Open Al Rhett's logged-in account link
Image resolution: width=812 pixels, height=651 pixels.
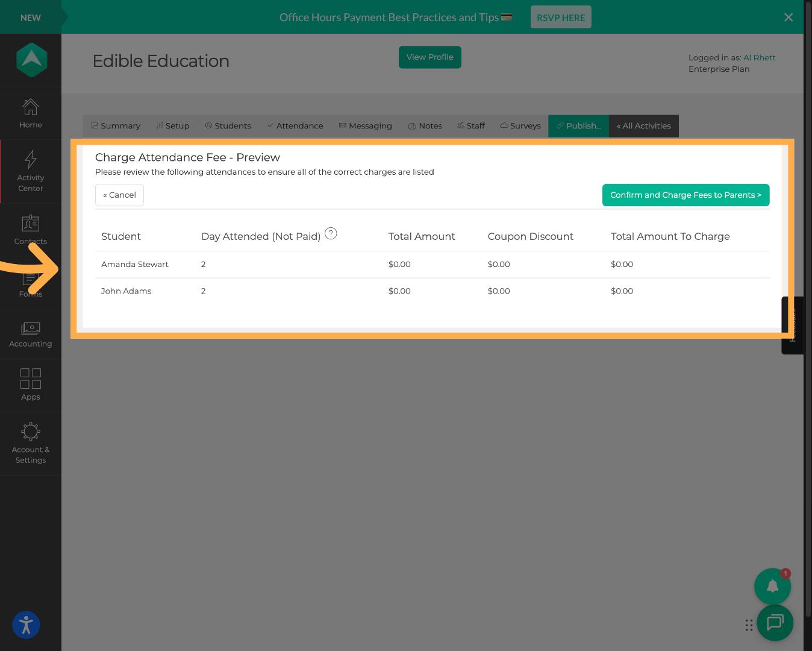760,57
